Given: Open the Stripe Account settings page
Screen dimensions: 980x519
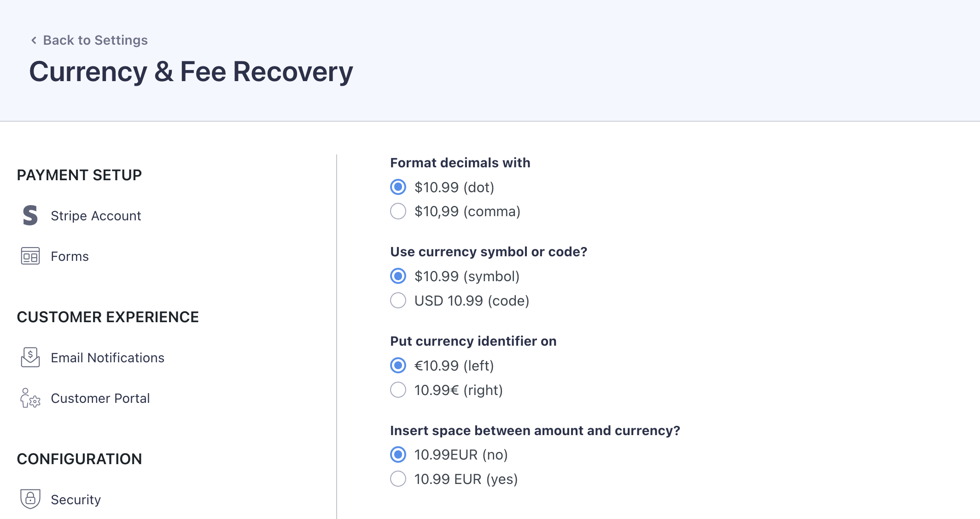Looking at the screenshot, I should tap(96, 216).
